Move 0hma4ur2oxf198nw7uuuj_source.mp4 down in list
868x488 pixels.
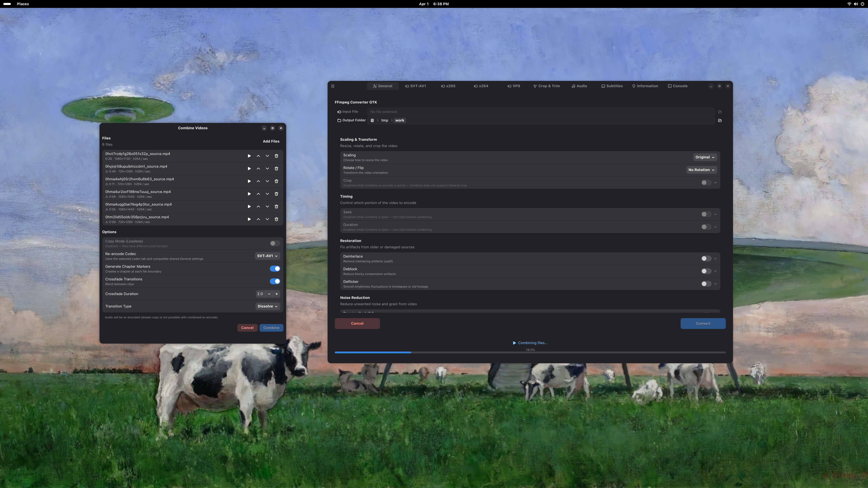tap(267, 194)
